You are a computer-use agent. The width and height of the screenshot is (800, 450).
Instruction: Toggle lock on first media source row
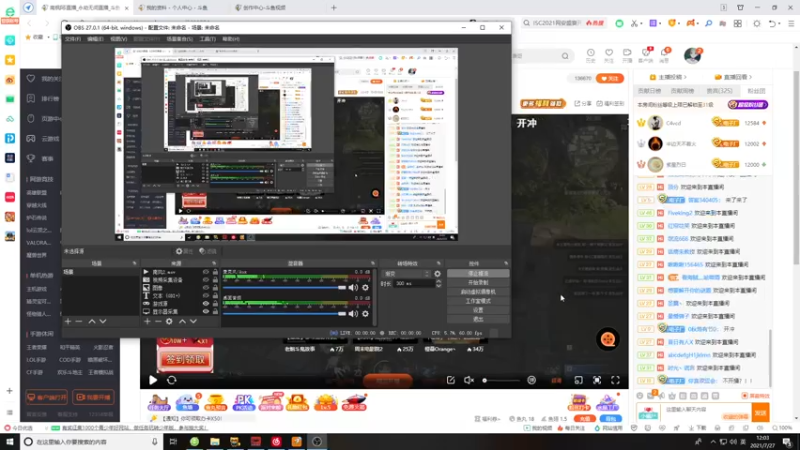[215, 272]
